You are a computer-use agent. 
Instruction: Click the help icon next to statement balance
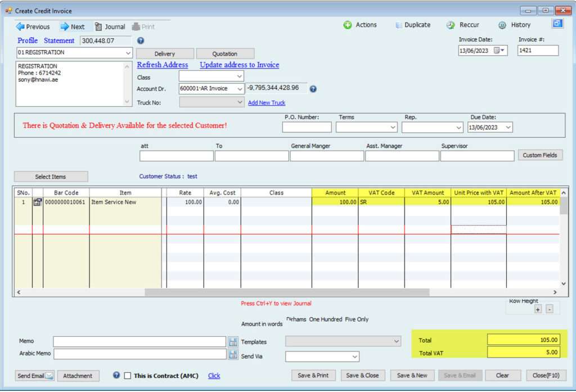tap(141, 40)
